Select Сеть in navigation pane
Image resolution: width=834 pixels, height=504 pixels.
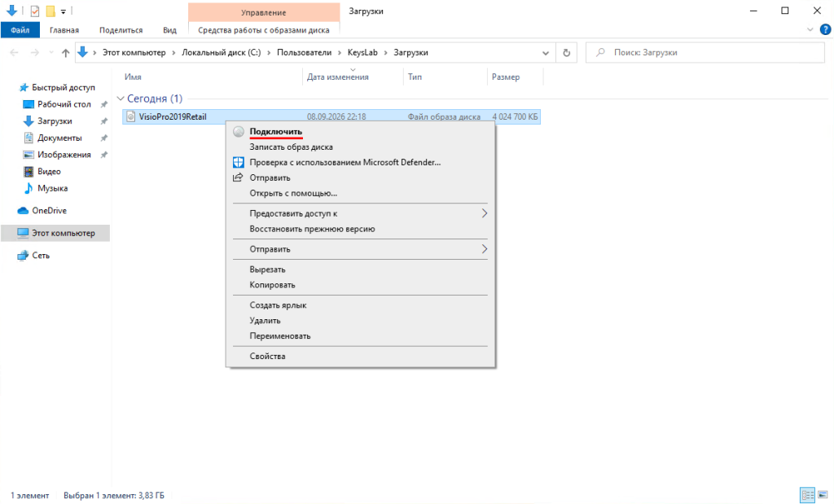click(41, 255)
